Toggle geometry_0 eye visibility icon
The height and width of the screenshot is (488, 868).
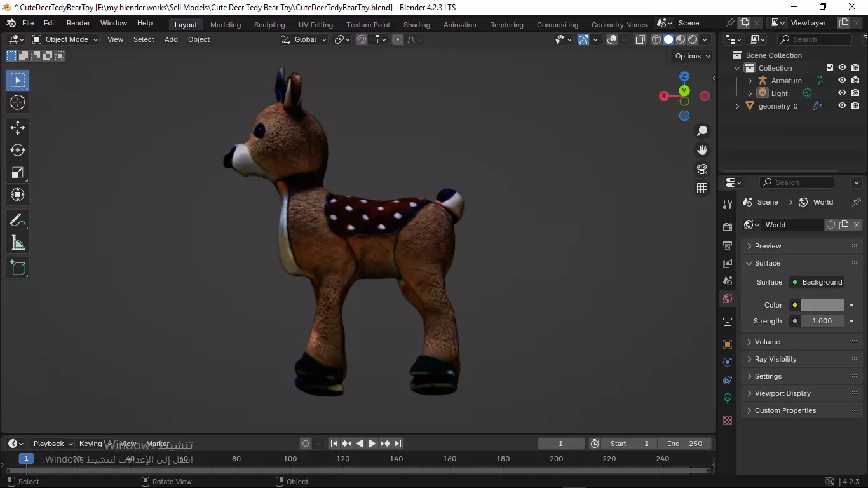[x=842, y=106]
